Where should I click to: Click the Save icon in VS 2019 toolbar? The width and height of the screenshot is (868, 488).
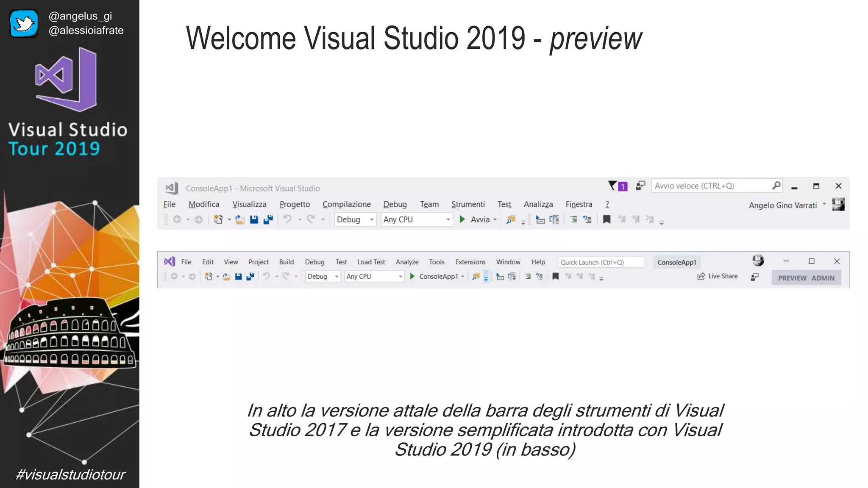[238, 277]
